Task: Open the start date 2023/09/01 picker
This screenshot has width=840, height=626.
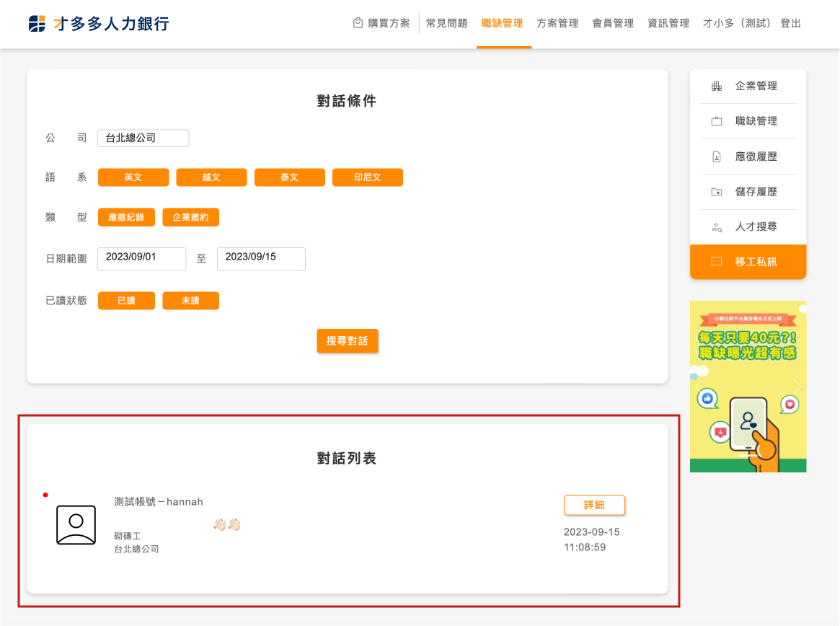Action: point(141,258)
